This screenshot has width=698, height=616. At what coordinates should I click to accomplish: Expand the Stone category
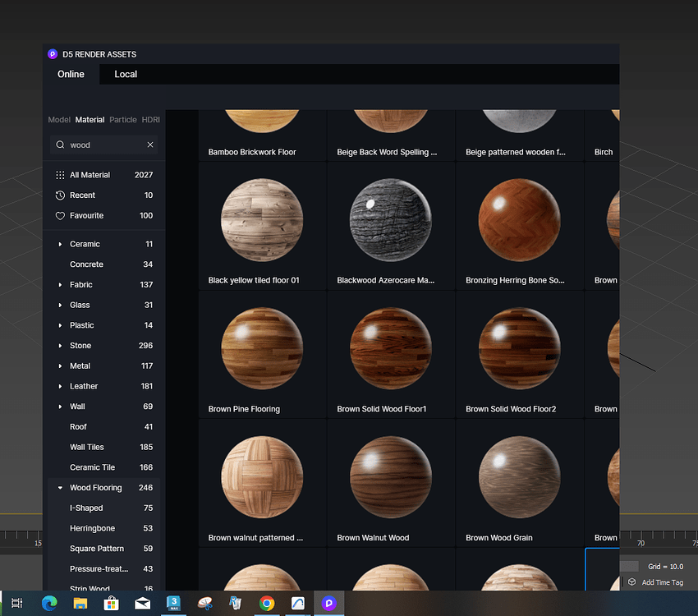60,346
